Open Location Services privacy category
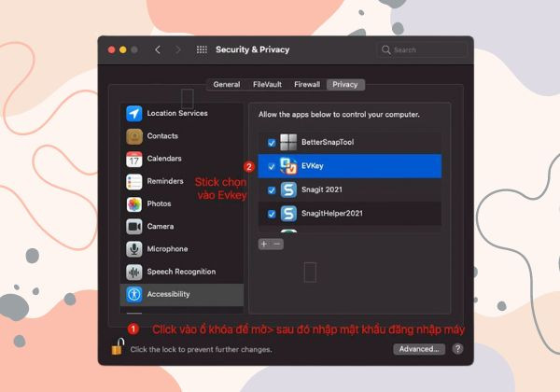 click(181, 114)
